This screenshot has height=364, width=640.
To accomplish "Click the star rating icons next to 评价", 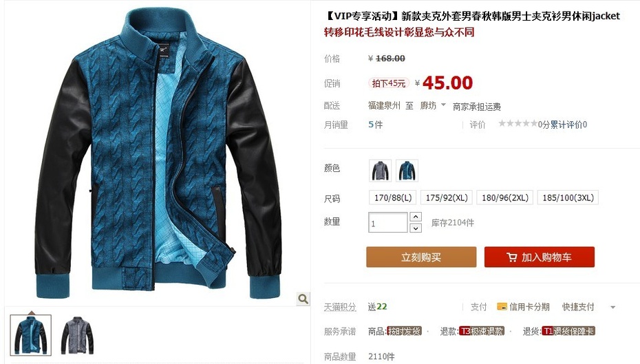I will (x=518, y=123).
